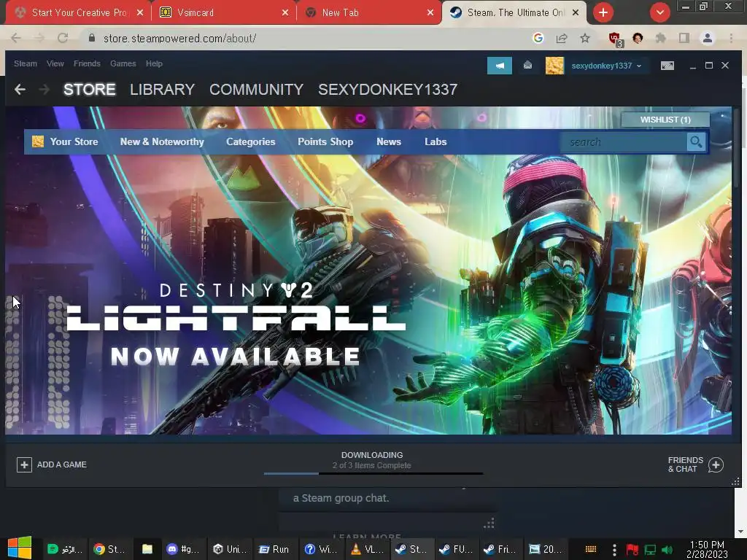
Task: Switch to the Vsimcard browser tab
Action: pos(223,12)
